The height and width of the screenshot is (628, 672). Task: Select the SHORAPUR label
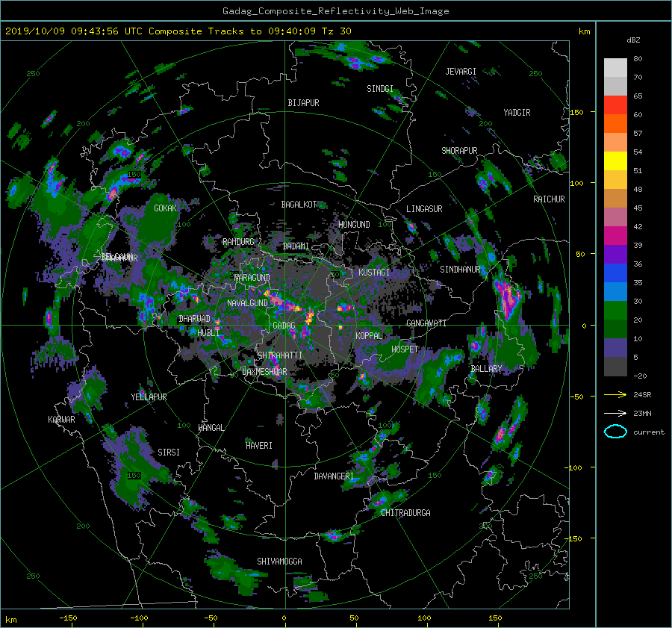pyautogui.click(x=459, y=151)
